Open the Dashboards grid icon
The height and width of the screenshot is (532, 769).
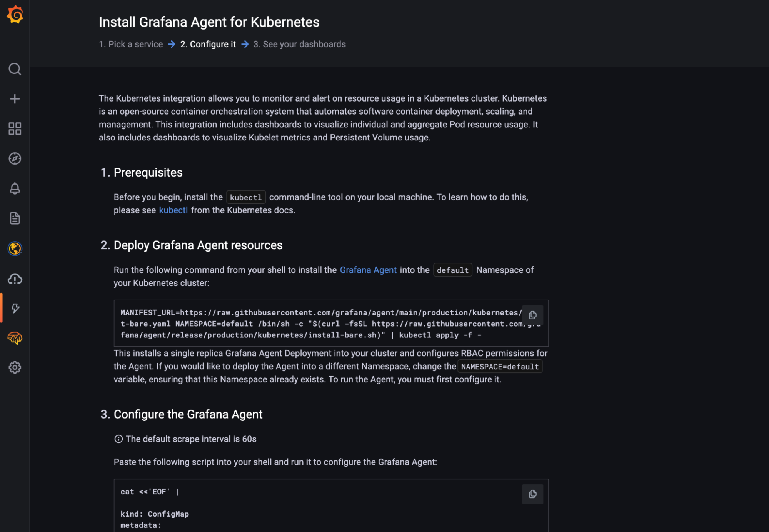15,128
